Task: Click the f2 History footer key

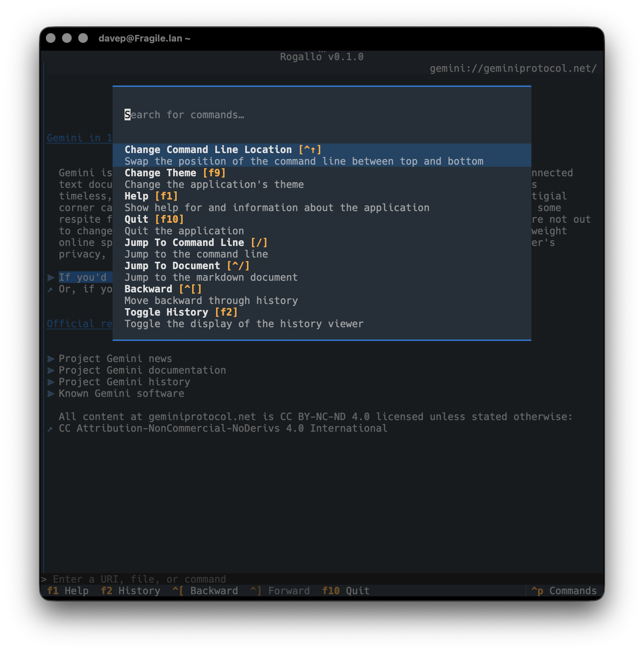Action: pos(130,591)
